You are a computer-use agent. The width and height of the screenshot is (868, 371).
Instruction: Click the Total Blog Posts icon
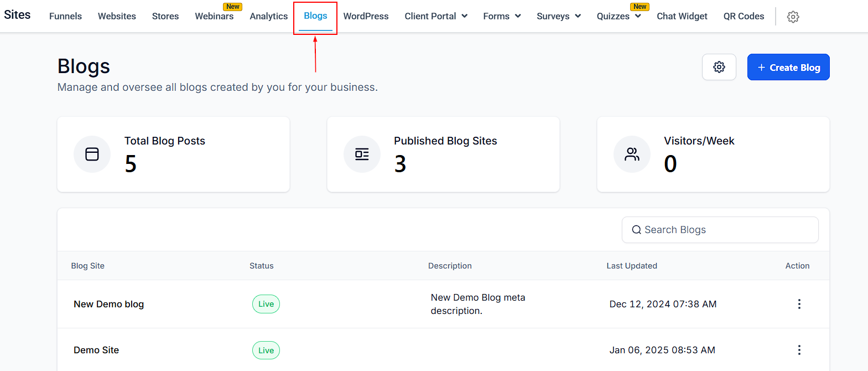pos(92,154)
